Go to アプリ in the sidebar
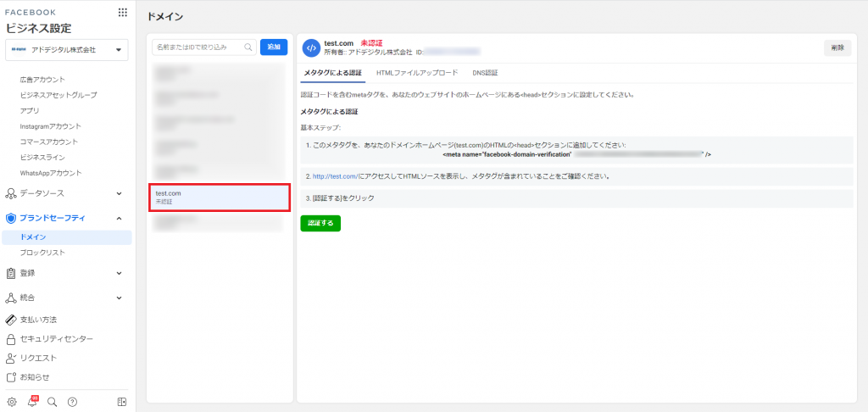The width and height of the screenshot is (868, 412). click(x=30, y=111)
